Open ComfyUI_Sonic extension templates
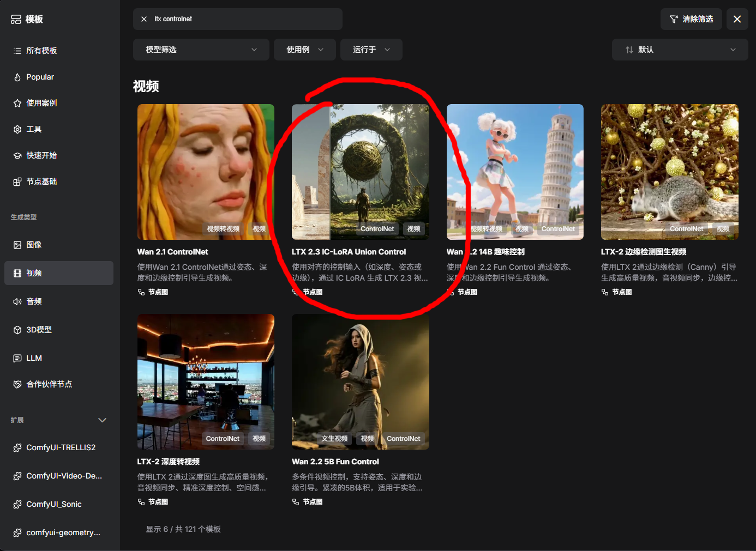The width and height of the screenshot is (756, 551). pos(59,504)
